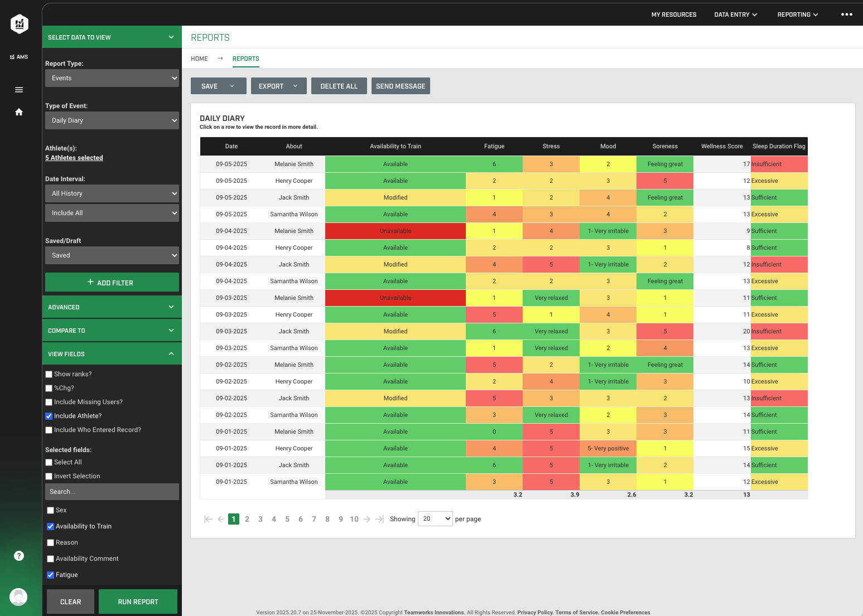Click the Home icon in the left sidebar
The width and height of the screenshot is (863, 616).
pyautogui.click(x=19, y=112)
